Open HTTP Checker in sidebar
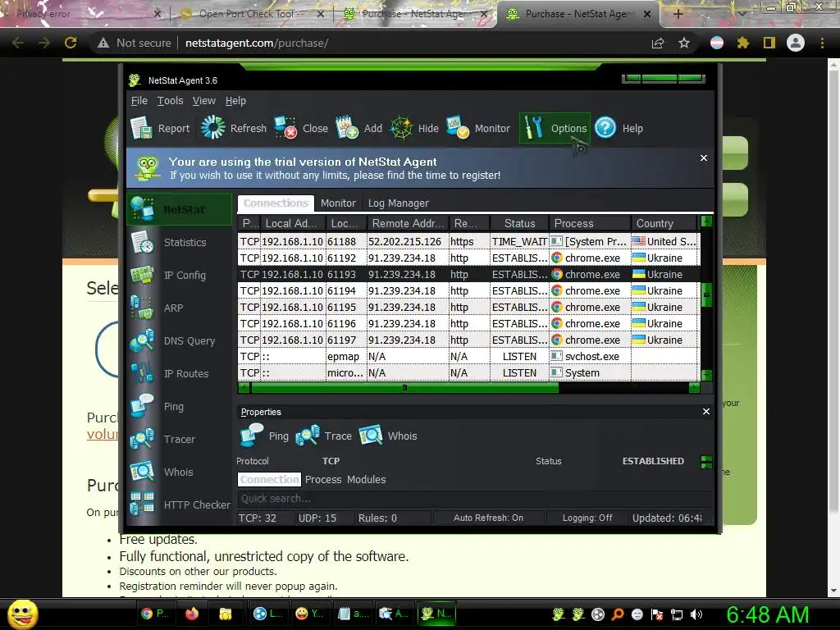Image resolution: width=840 pixels, height=630 pixels. pos(180,504)
